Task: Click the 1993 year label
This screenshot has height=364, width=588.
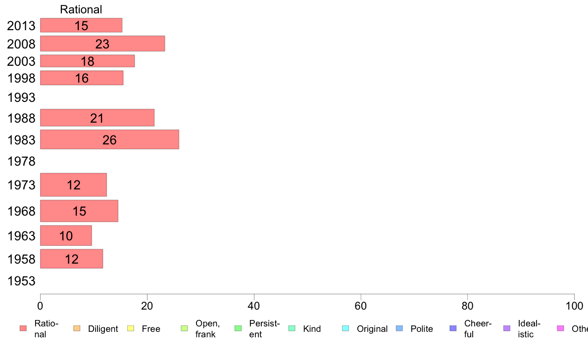Action: 21,97
